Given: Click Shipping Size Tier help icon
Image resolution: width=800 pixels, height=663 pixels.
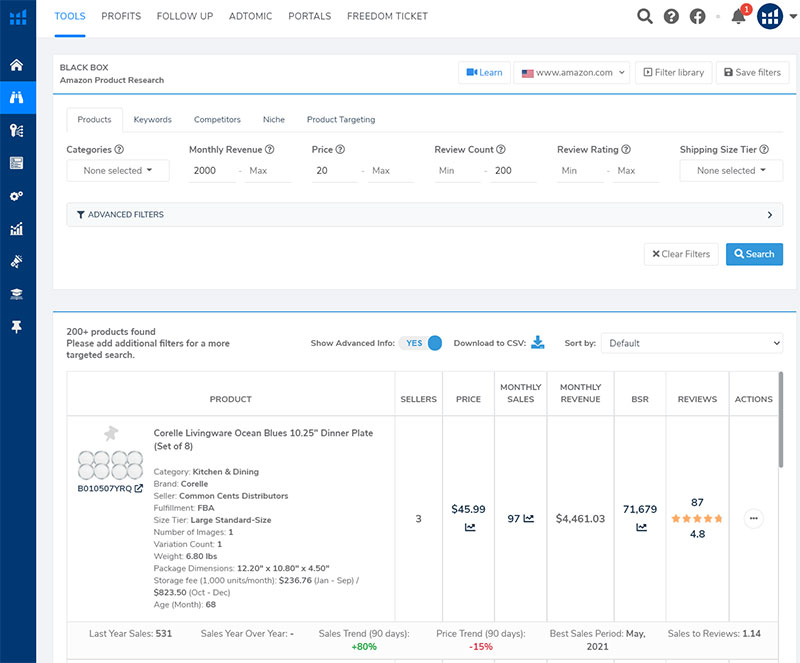Looking at the screenshot, I should (764, 150).
